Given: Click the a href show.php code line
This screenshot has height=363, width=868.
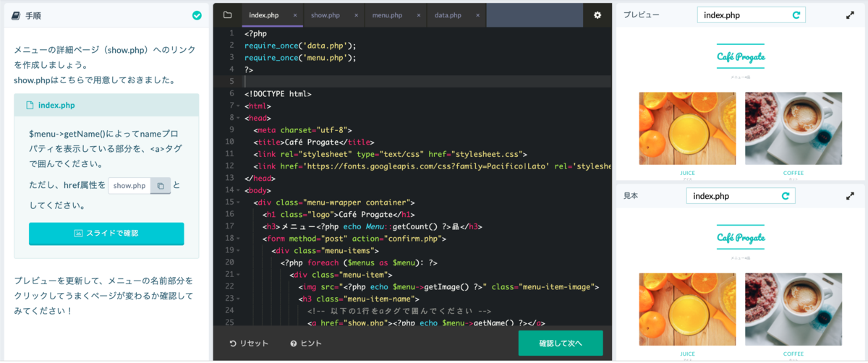Looking at the screenshot, I should pyautogui.click(x=426, y=323).
